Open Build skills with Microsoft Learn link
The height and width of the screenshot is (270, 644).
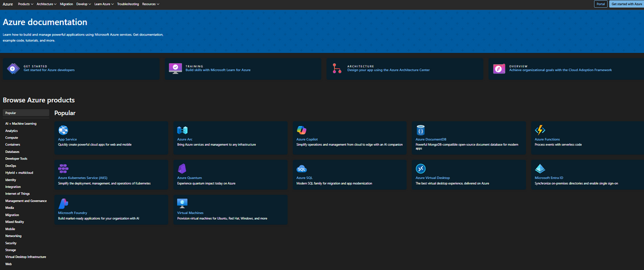pyautogui.click(x=218, y=70)
